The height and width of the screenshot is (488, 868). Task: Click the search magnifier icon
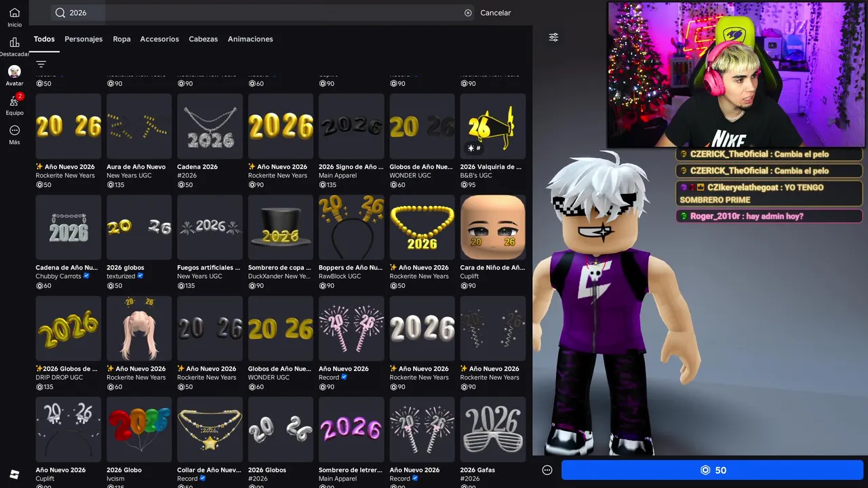tap(60, 13)
